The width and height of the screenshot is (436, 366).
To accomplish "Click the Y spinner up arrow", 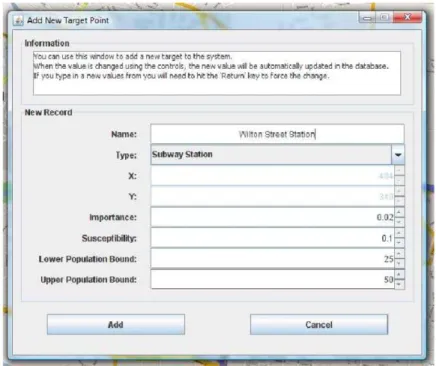I will point(399,192).
